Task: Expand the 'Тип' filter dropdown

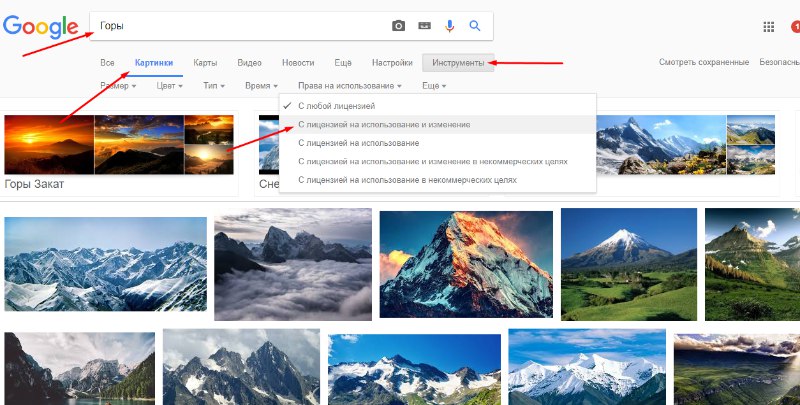Action: pyautogui.click(x=213, y=87)
